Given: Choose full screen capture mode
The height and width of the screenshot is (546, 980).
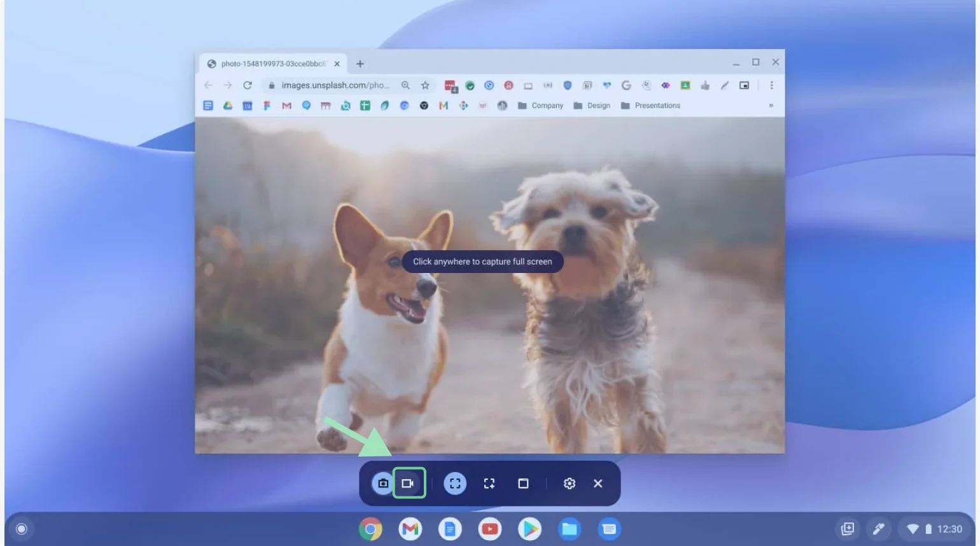Looking at the screenshot, I should 454,483.
